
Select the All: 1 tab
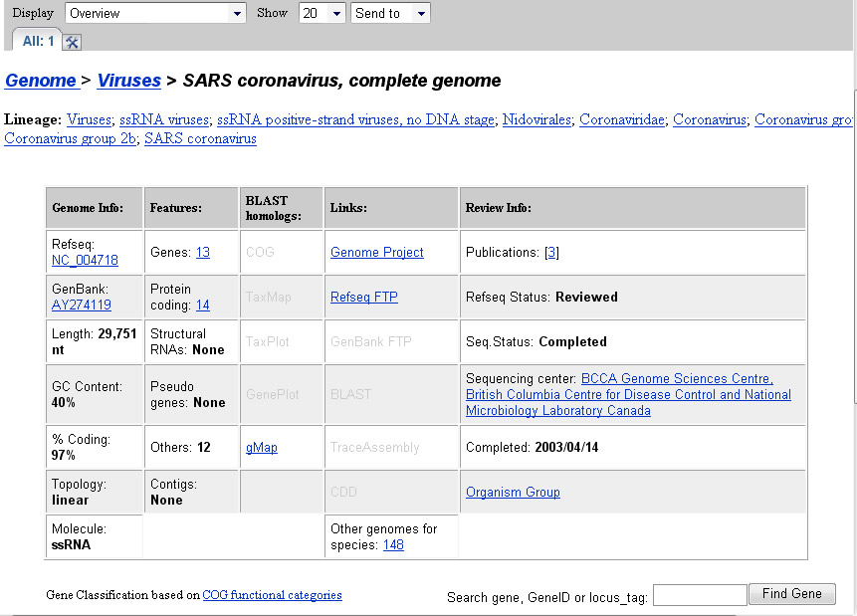click(x=38, y=42)
